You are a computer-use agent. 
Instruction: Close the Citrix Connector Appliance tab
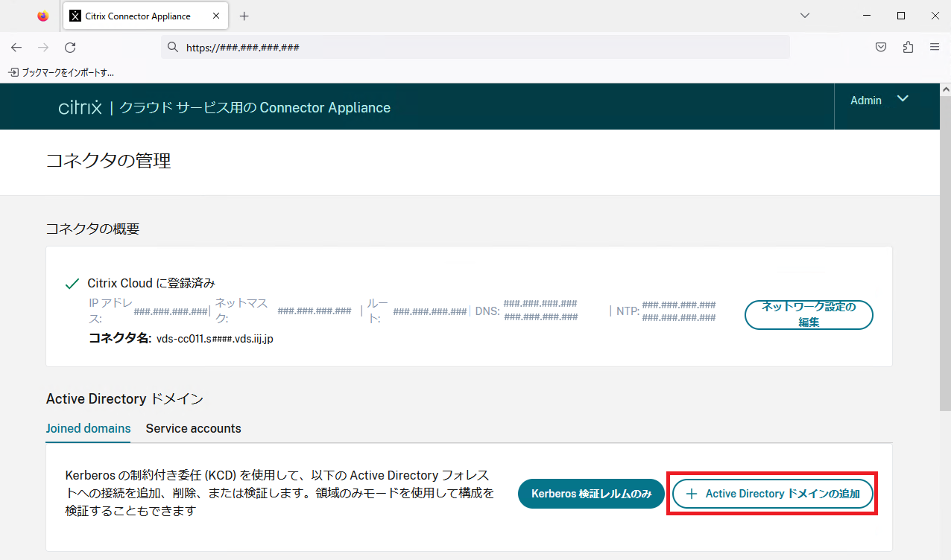(x=215, y=16)
